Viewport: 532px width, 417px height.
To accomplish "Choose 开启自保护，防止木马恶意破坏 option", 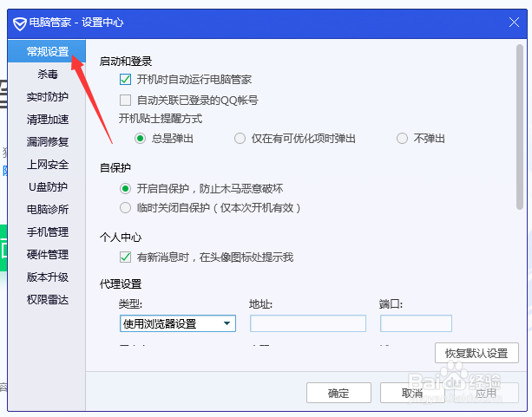I will pos(125,188).
